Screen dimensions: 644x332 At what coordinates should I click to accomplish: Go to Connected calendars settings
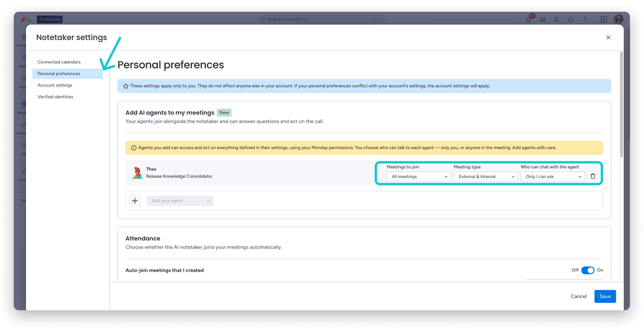tap(59, 62)
